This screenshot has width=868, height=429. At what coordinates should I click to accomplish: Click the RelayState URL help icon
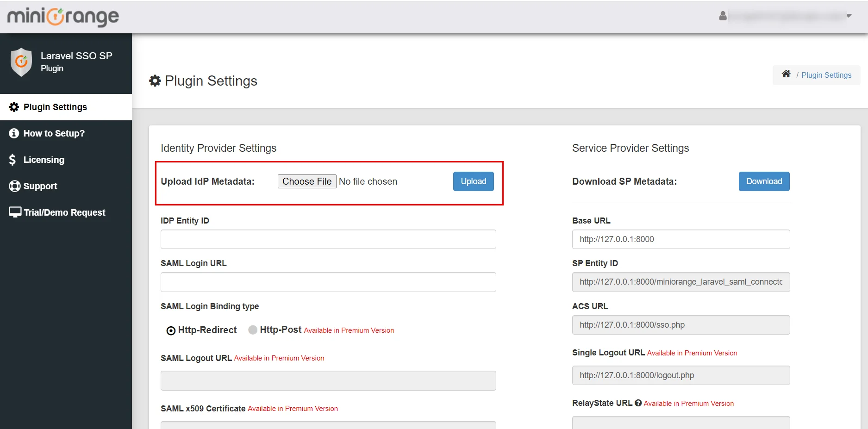click(638, 403)
